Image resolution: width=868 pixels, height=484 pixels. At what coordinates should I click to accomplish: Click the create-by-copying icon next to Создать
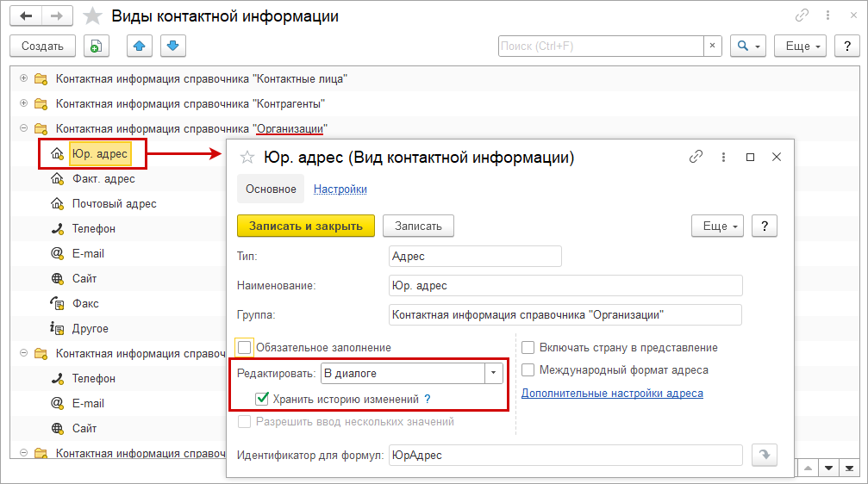tap(96, 46)
